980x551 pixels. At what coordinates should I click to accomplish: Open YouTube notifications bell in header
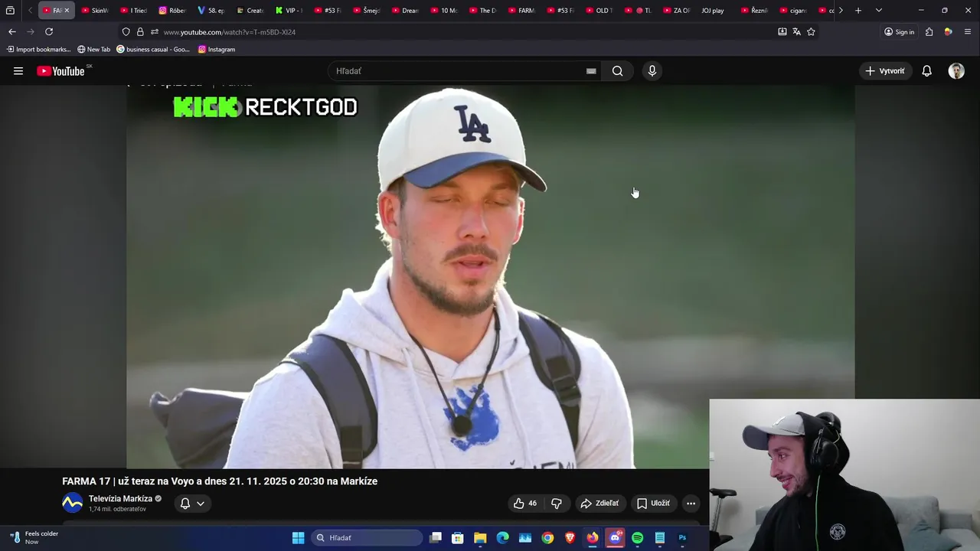point(927,71)
